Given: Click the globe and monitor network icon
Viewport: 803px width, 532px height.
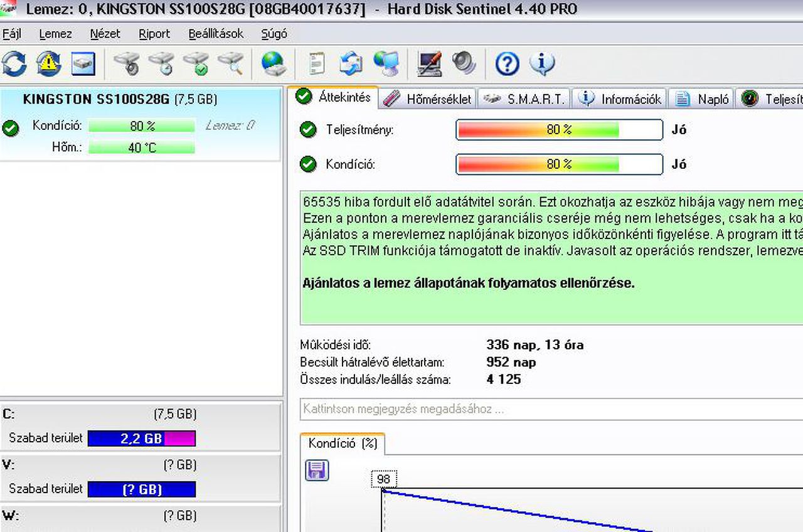Looking at the screenshot, I should pos(386,64).
